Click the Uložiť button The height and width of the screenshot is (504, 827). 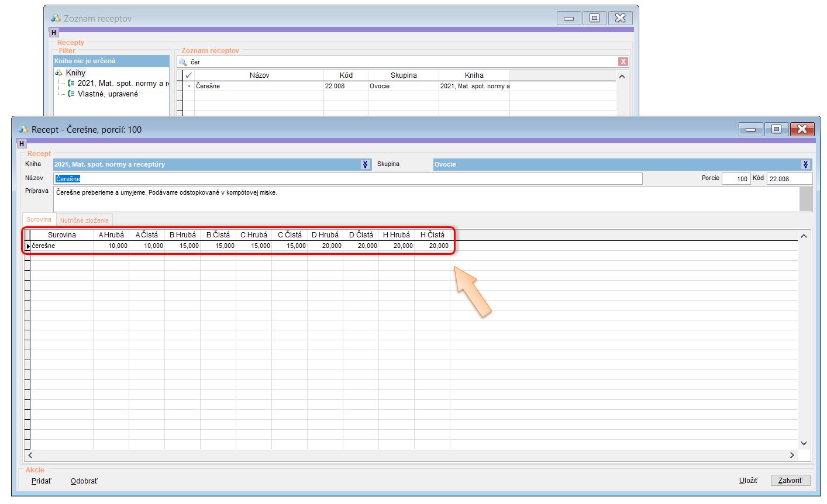pyautogui.click(x=748, y=481)
